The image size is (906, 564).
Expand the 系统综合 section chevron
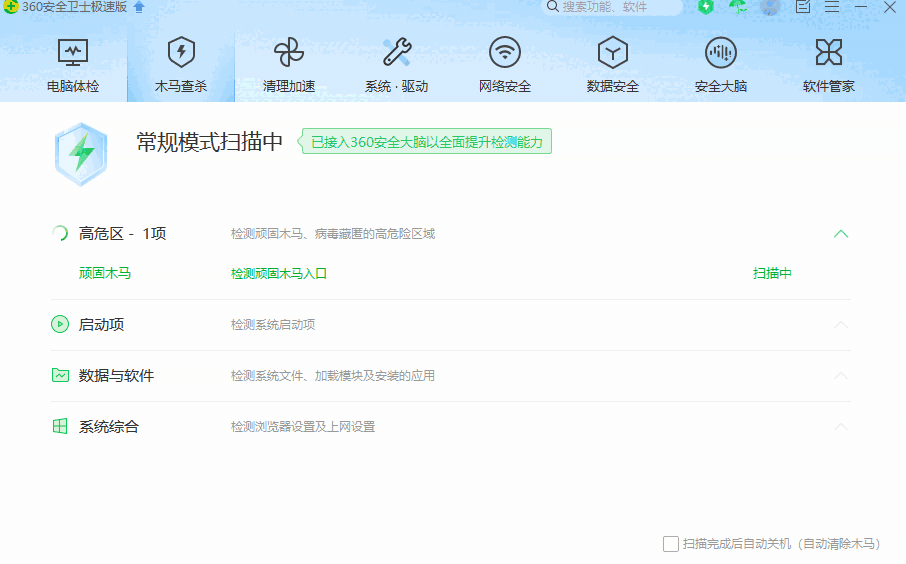(841, 427)
